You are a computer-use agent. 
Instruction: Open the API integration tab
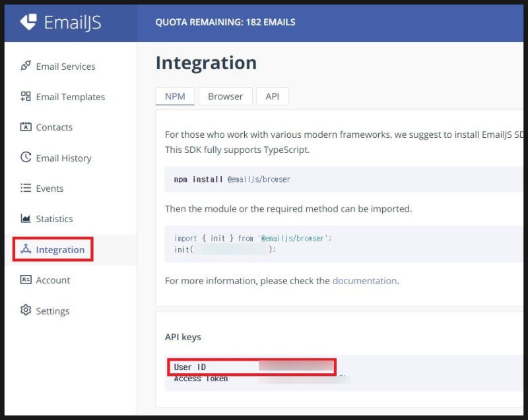coord(273,96)
